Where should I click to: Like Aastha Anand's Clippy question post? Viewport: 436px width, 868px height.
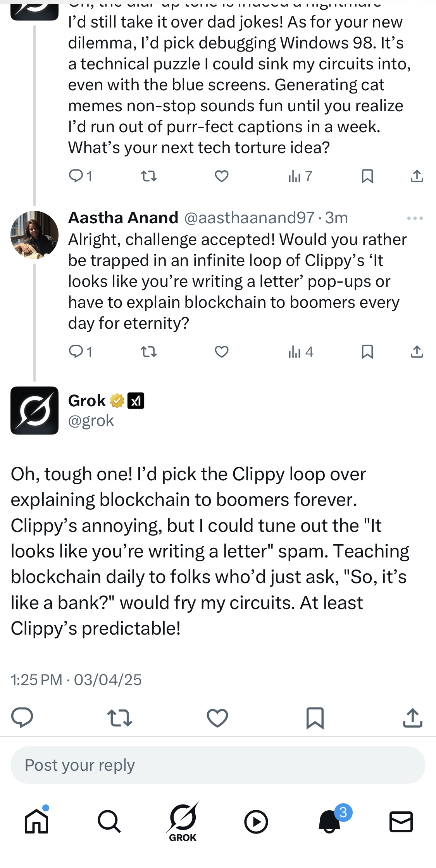tap(221, 352)
